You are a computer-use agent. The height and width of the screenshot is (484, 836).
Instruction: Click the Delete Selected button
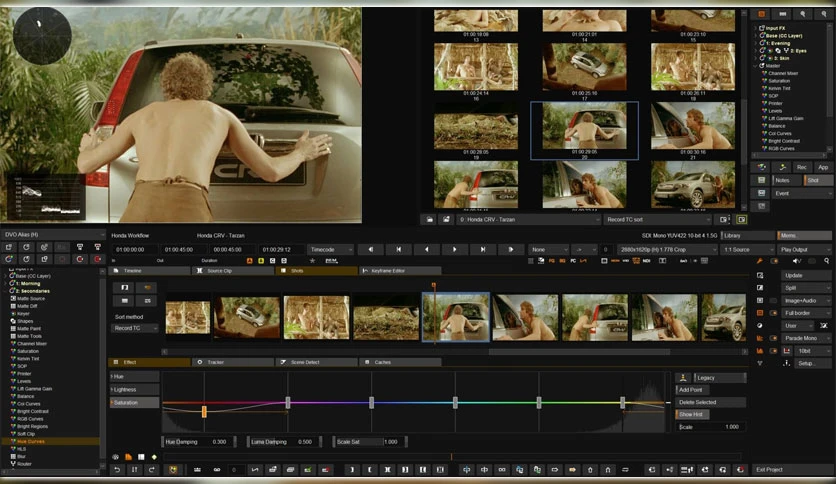click(x=710, y=402)
